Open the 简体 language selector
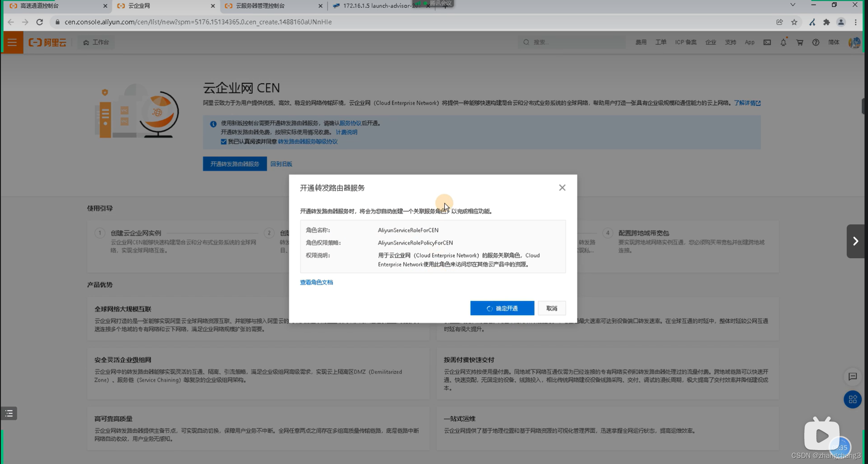Screen dimensions: 868x464 pos(834,42)
